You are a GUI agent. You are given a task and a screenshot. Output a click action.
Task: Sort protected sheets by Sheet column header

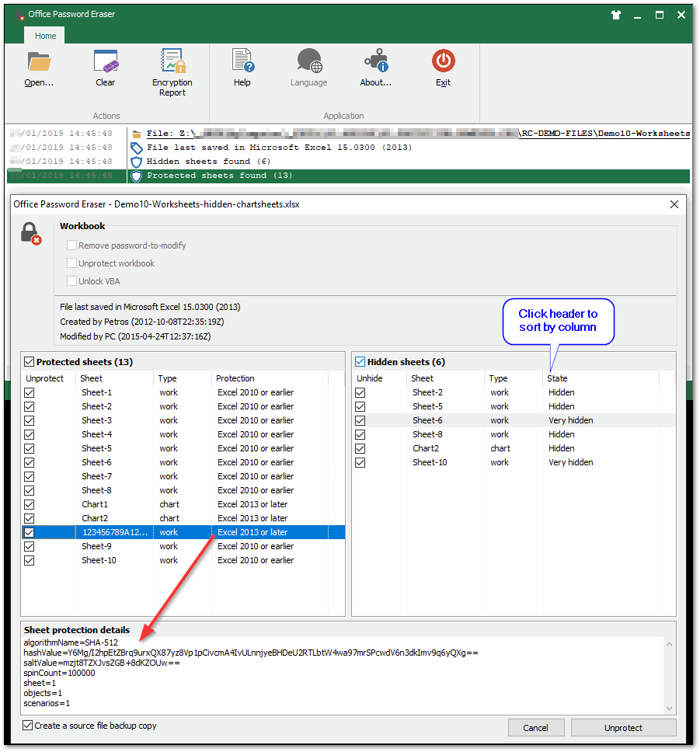[115, 378]
